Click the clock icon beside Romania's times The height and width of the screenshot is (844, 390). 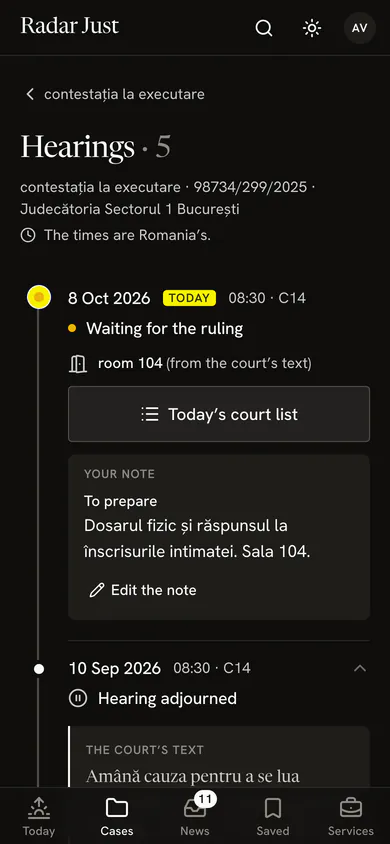28,235
